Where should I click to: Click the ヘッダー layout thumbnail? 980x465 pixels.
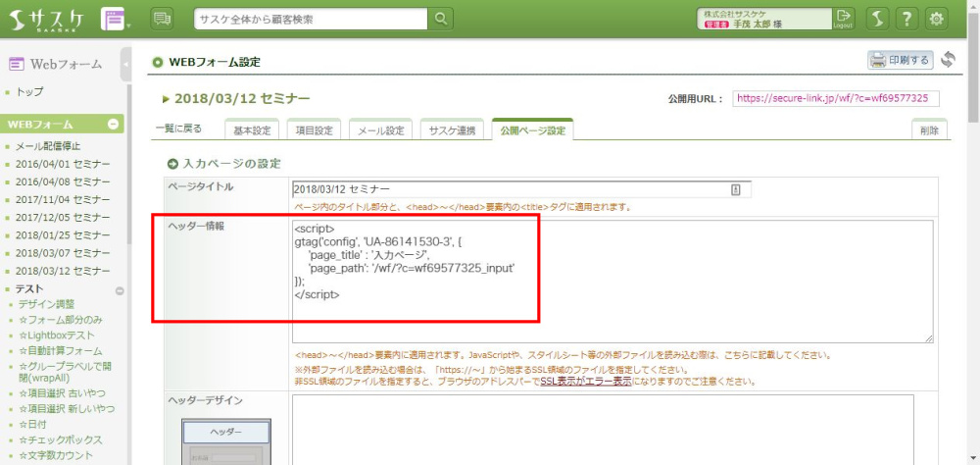point(226,441)
